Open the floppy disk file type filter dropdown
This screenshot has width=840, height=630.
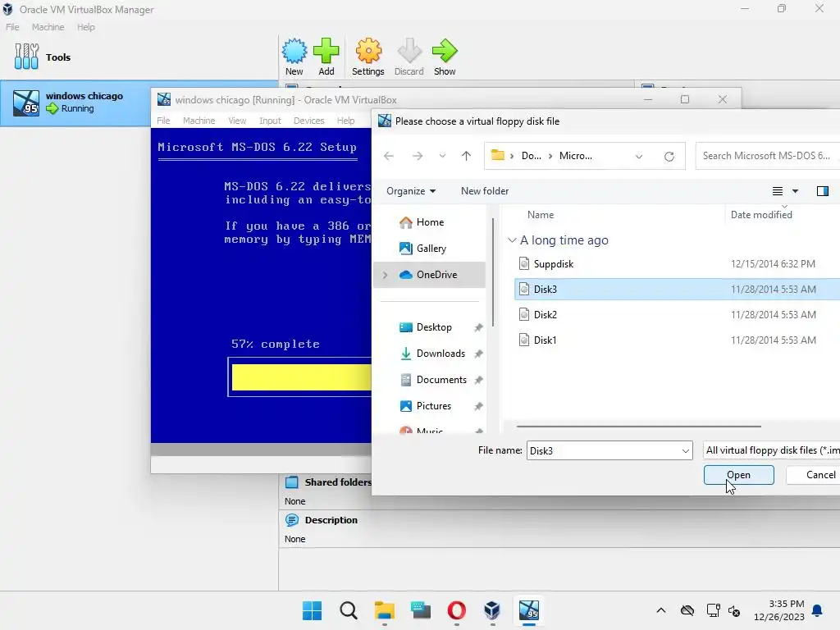tap(771, 450)
